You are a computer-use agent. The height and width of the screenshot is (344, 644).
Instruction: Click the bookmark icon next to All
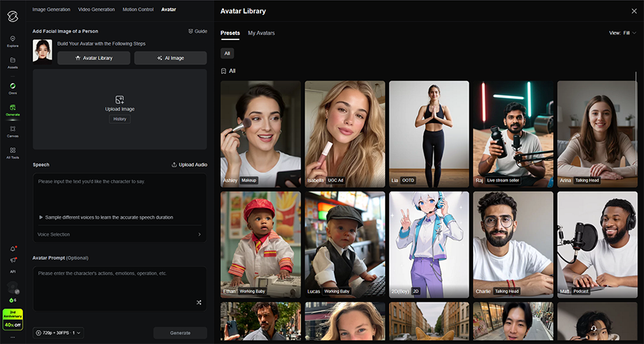223,71
